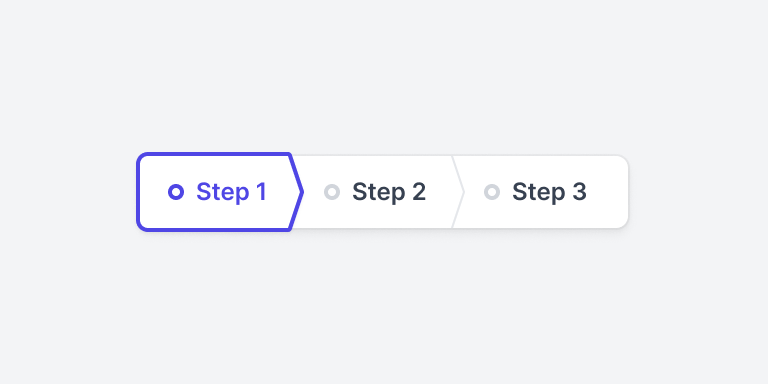This screenshot has height=384, width=768.
Task: Choose the Step 3 radio indicator
Action: point(492,192)
